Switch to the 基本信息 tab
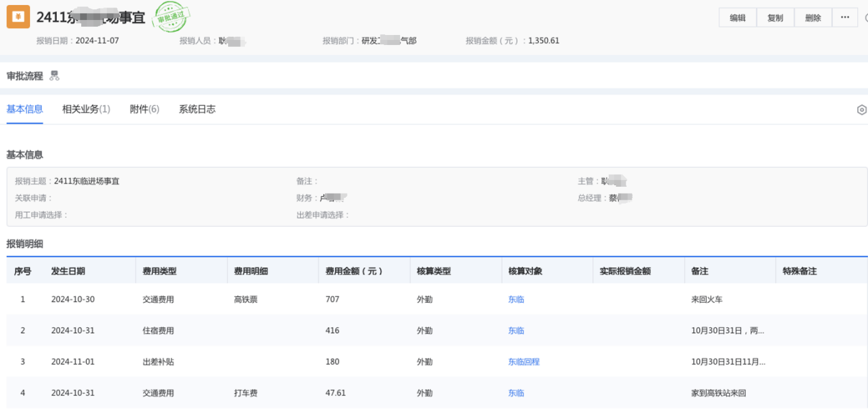Viewport: 868px width, 414px height. click(x=25, y=109)
